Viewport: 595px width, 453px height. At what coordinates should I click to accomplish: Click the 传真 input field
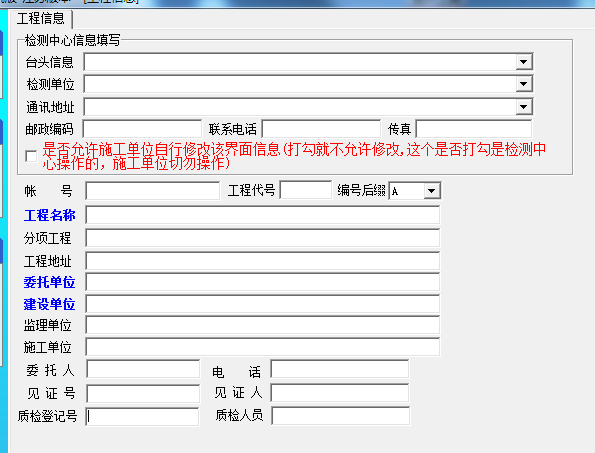[474, 129]
